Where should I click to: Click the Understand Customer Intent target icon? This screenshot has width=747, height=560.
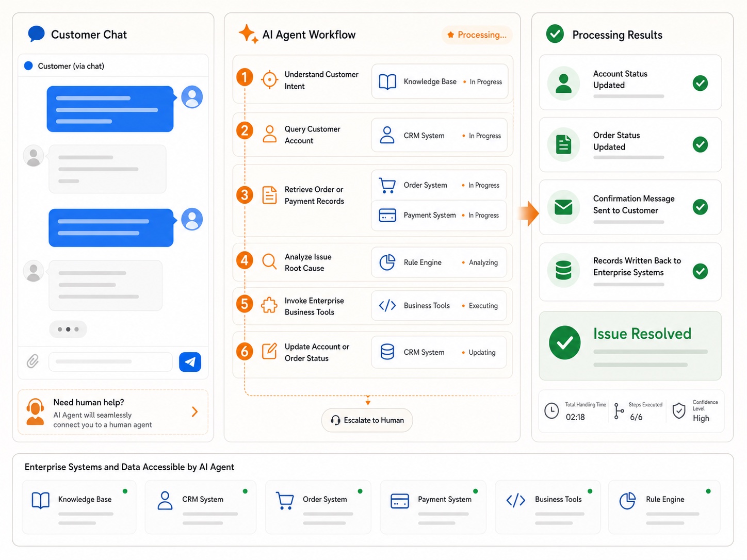[x=269, y=80]
